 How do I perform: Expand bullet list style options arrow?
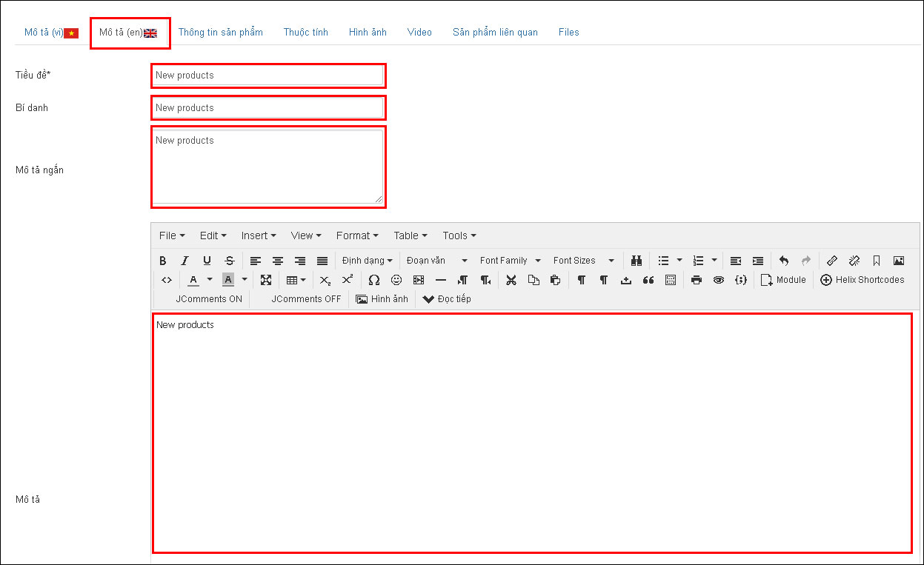point(679,261)
